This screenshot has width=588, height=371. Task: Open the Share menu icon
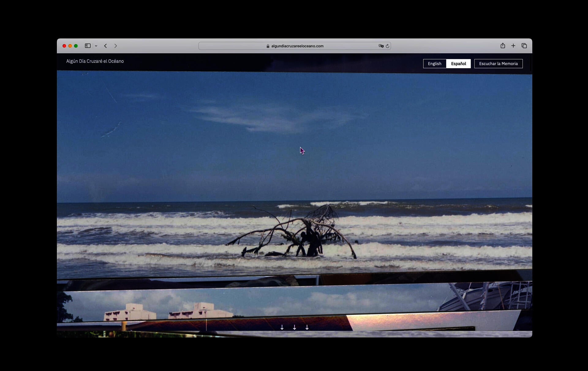[503, 46]
